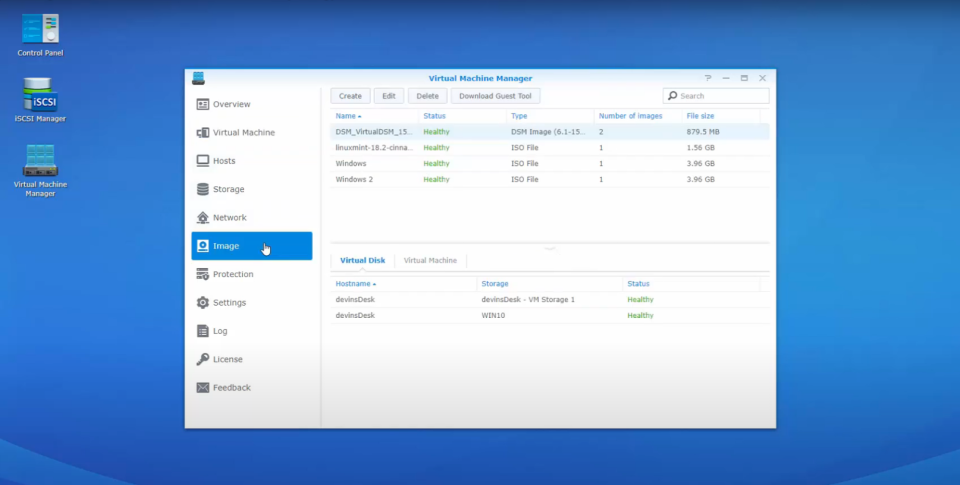The height and width of the screenshot is (485, 960).
Task: Select the WIN10 storage row
Action: tap(550, 315)
